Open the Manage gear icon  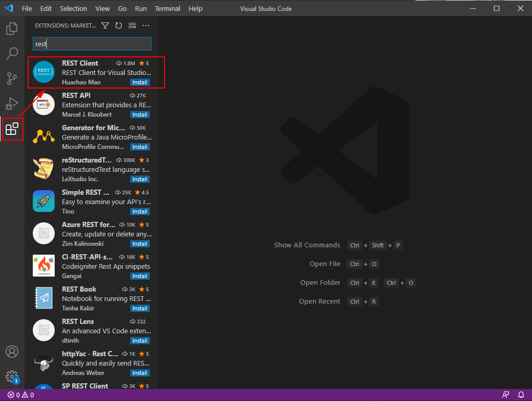pyautogui.click(x=12, y=377)
